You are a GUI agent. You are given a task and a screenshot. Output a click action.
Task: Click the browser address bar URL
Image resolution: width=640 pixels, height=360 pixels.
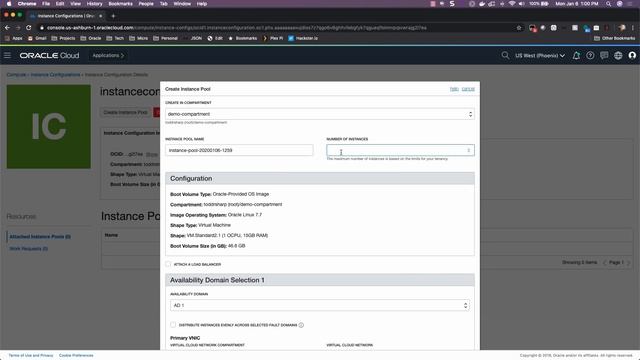pos(237,28)
